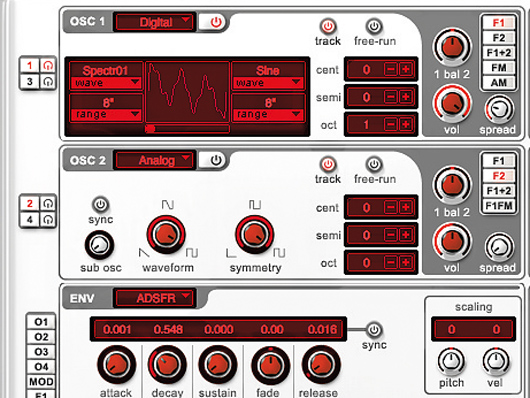Toggle OSC 1 power button
This screenshot has width=530, height=398.
tap(212, 22)
